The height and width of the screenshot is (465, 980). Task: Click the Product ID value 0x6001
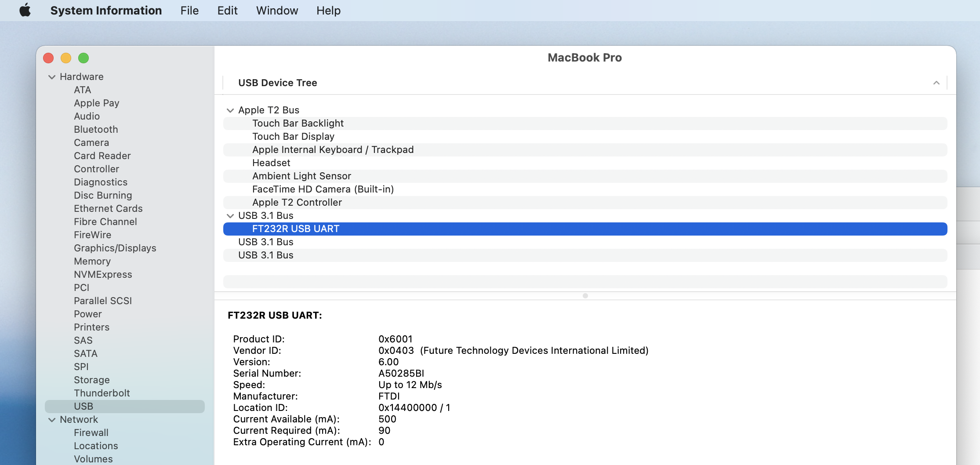395,339
